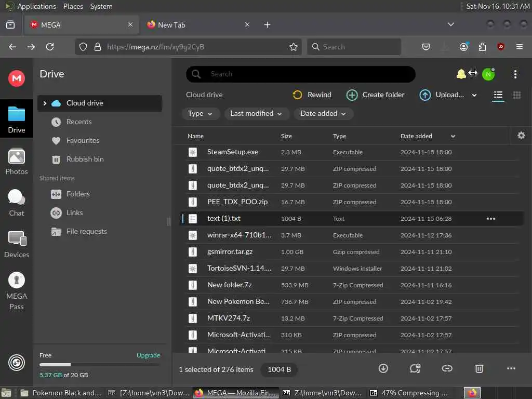The width and height of the screenshot is (532, 399).
Task: Click the Upload button
Action: coord(442,95)
